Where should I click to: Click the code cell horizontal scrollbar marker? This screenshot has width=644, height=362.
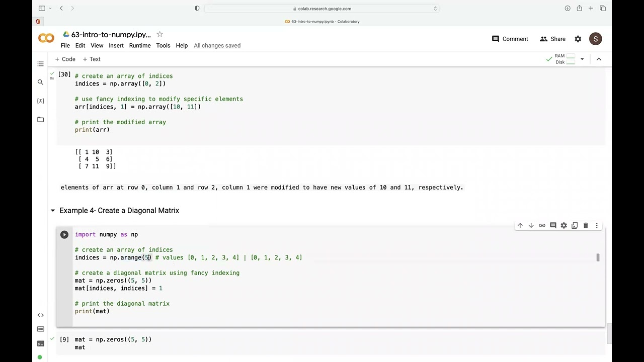click(598, 257)
